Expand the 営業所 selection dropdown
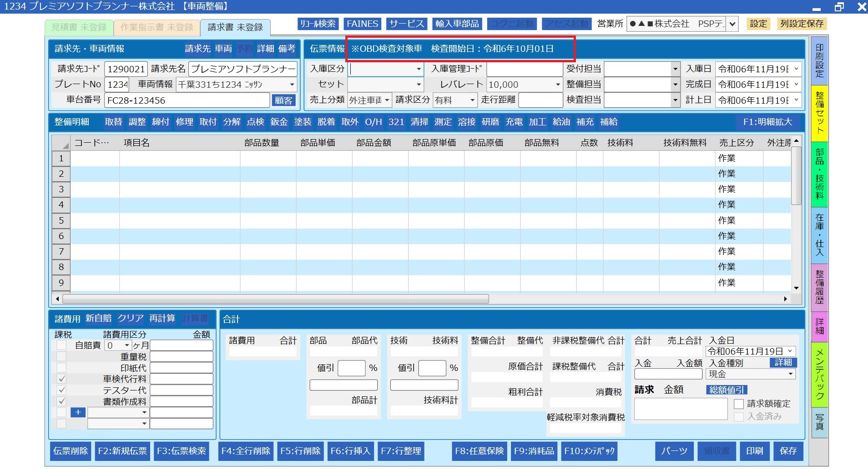The height and width of the screenshot is (470, 868). 732,24
